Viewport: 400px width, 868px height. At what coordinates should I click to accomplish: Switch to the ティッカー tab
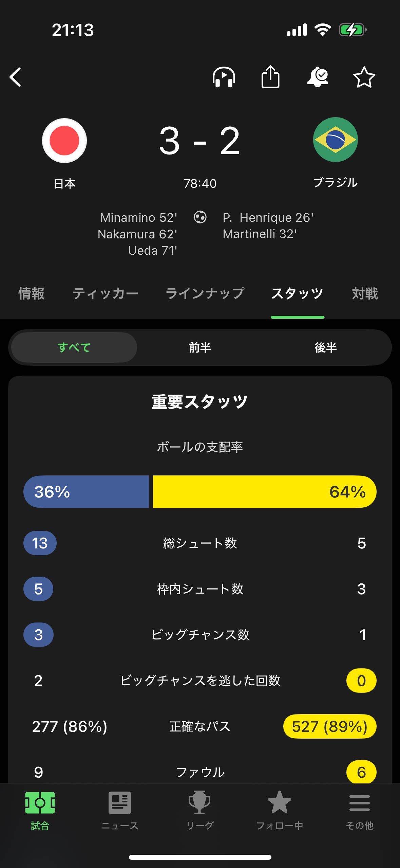(x=106, y=293)
